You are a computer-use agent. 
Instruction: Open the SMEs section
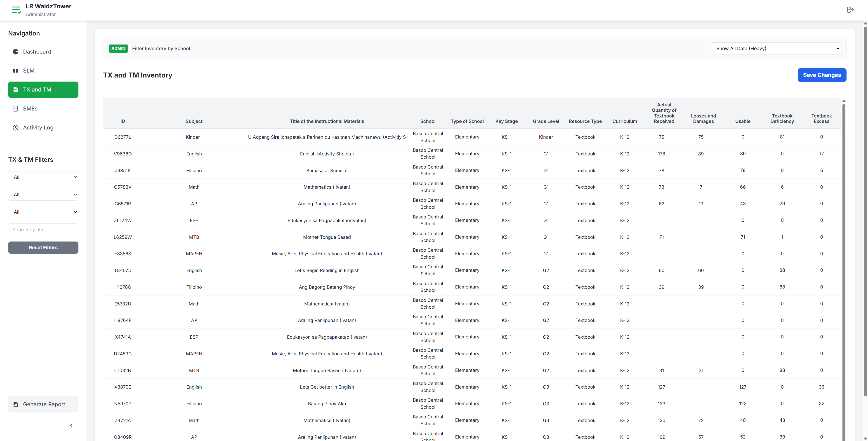[43, 108]
